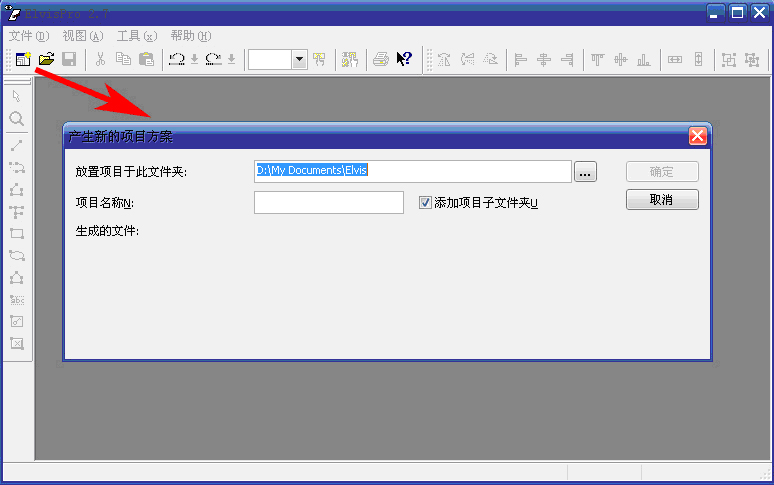This screenshot has width=774, height=485.
Task: Close the new project dialog
Action: pyautogui.click(x=698, y=136)
